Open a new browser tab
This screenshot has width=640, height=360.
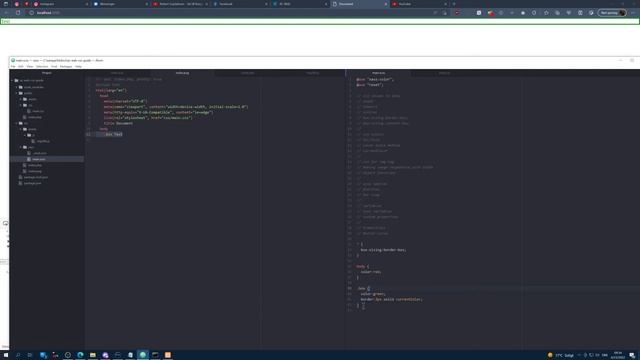pyautogui.click(x=454, y=4)
